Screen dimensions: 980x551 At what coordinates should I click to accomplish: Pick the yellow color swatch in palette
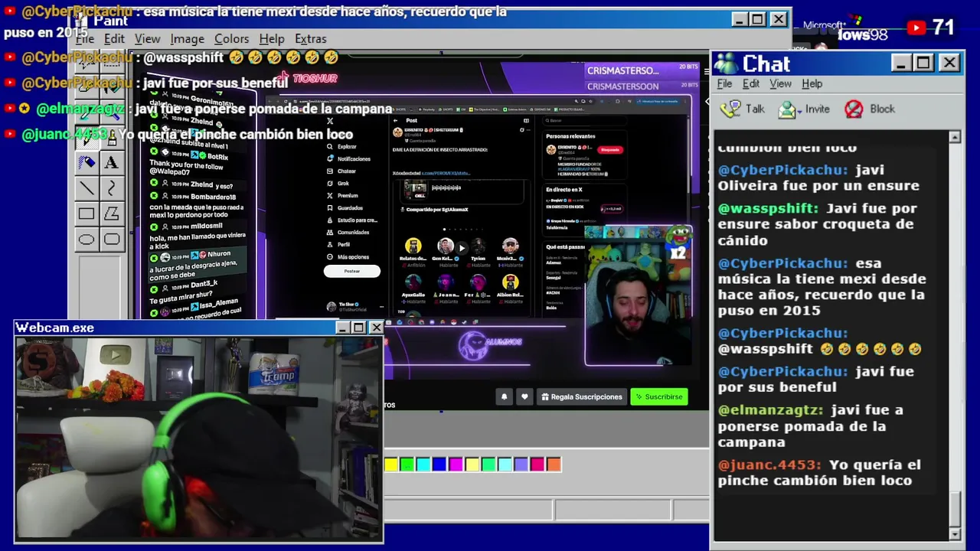click(x=391, y=464)
